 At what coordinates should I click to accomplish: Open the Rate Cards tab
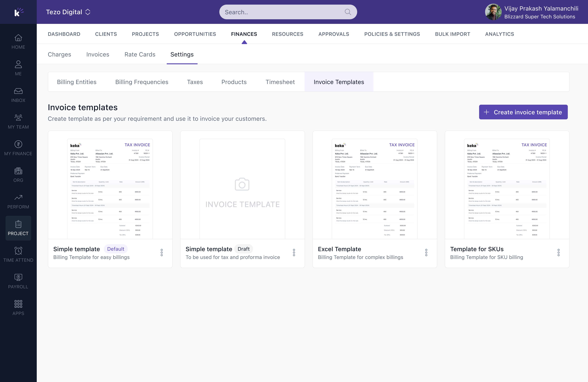coord(140,54)
